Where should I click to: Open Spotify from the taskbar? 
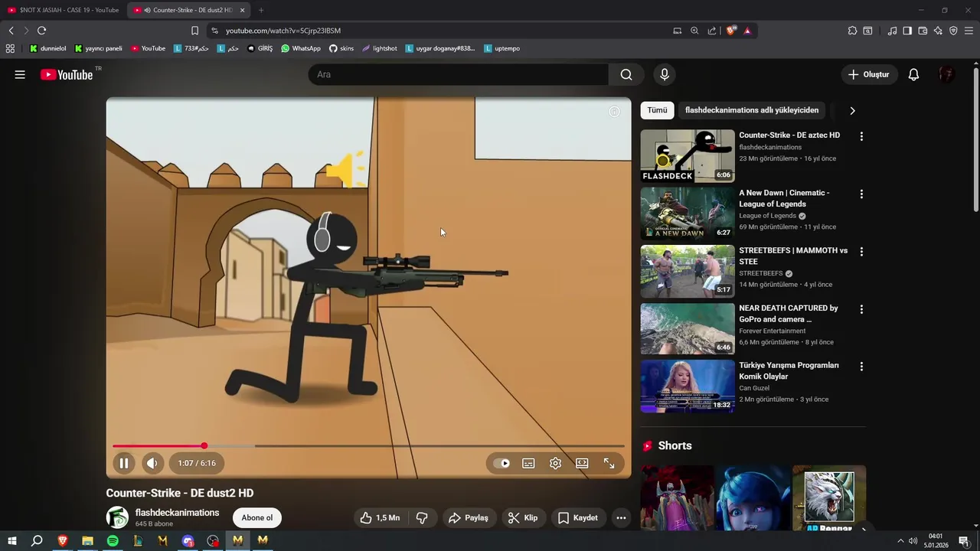click(x=113, y=540)
